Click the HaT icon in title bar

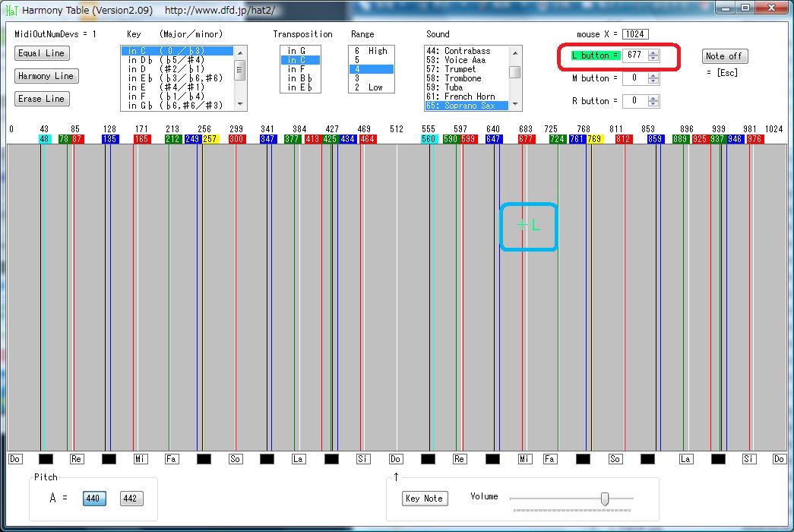[x=11, y=10]
